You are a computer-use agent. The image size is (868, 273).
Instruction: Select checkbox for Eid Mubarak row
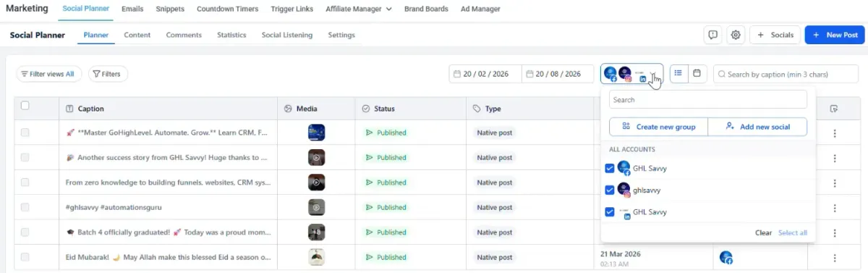[x=25, y=257]
